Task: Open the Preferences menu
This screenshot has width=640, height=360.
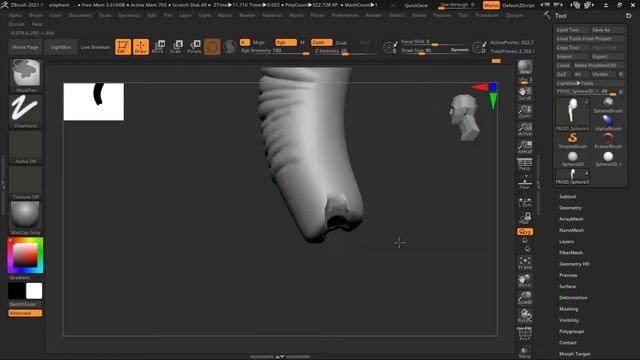Action: click(x=344, y=15)
